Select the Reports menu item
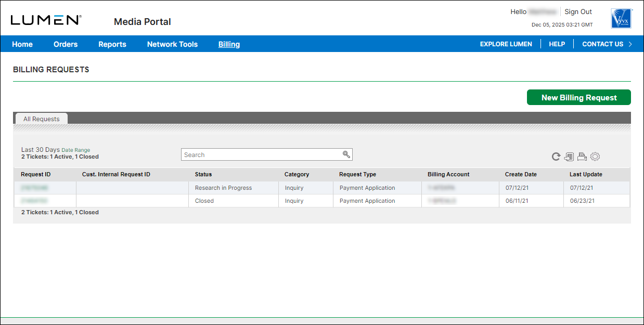 [x=112, y=44]
